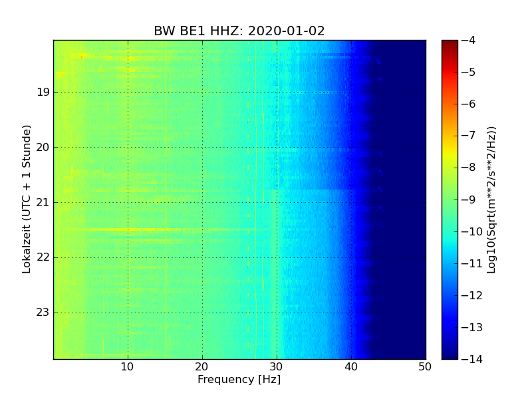Click the y-axis tick label '20'

click(x=43, y=147)
